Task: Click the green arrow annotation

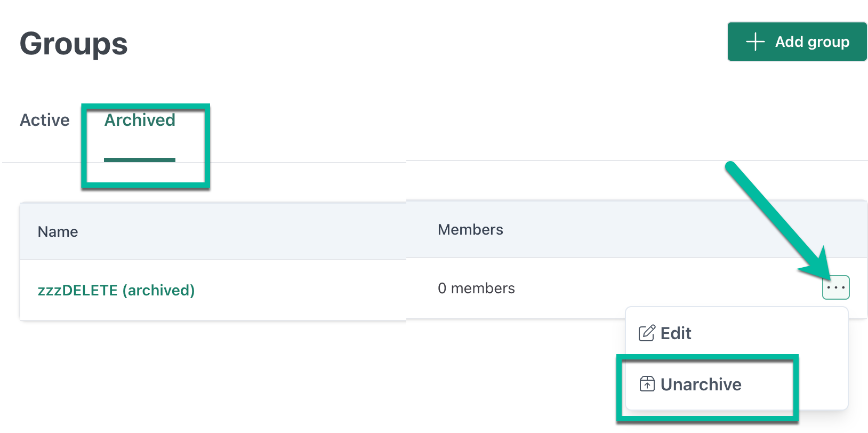Action: 778,221
